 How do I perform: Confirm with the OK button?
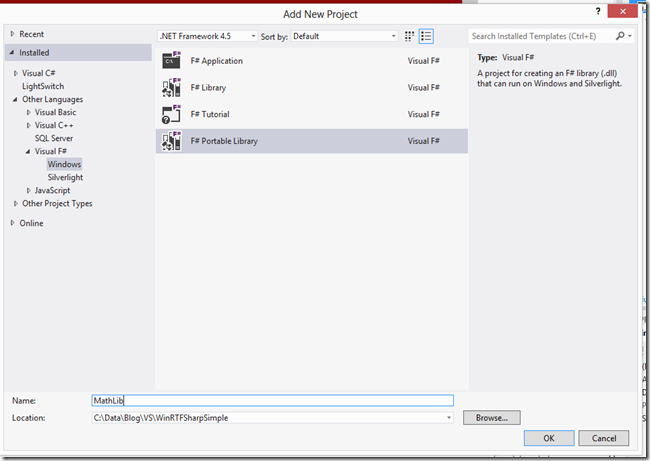549,438
